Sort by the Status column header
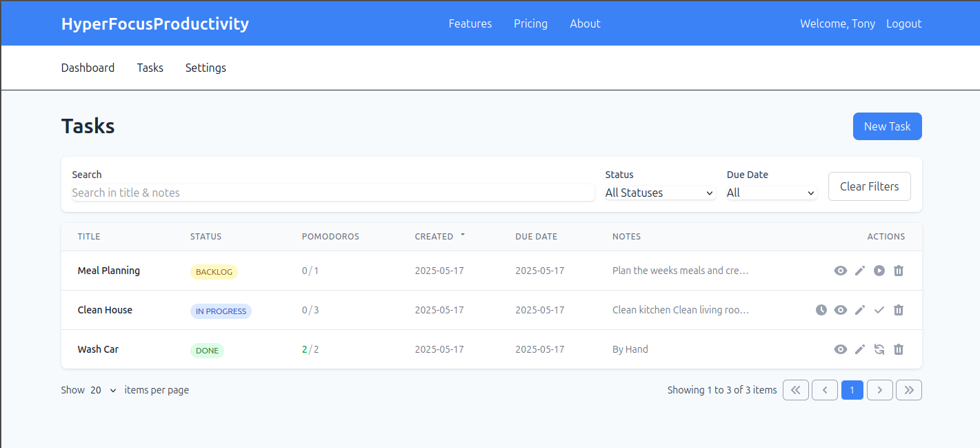The width and height of the screenshot is (980, 448). [206, 236]
